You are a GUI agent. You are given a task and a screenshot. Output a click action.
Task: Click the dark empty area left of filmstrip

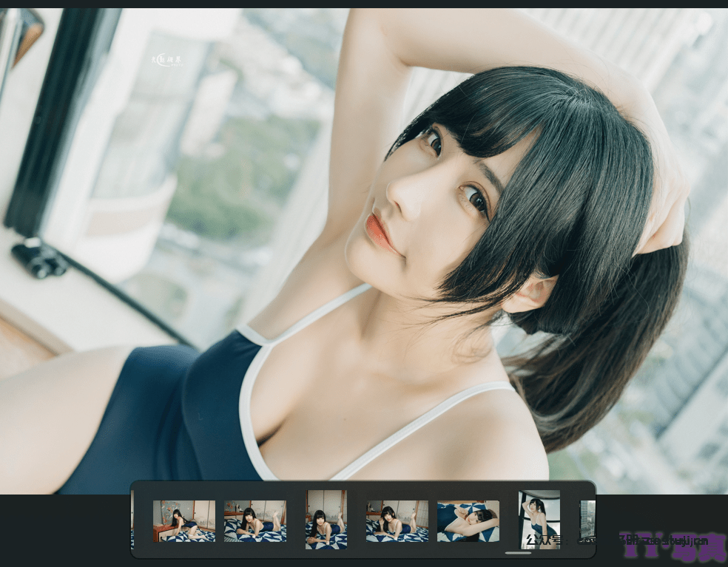65,529
